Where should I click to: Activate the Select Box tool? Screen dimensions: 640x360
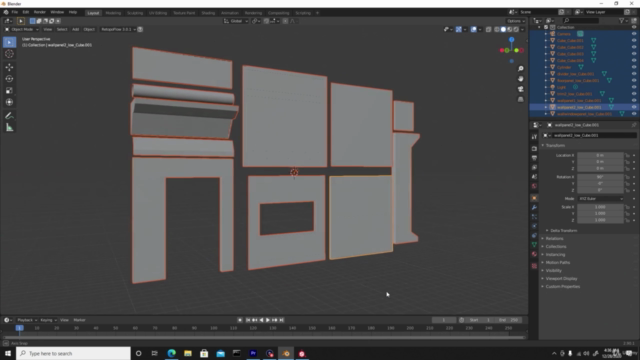click(x=9, y=42)
